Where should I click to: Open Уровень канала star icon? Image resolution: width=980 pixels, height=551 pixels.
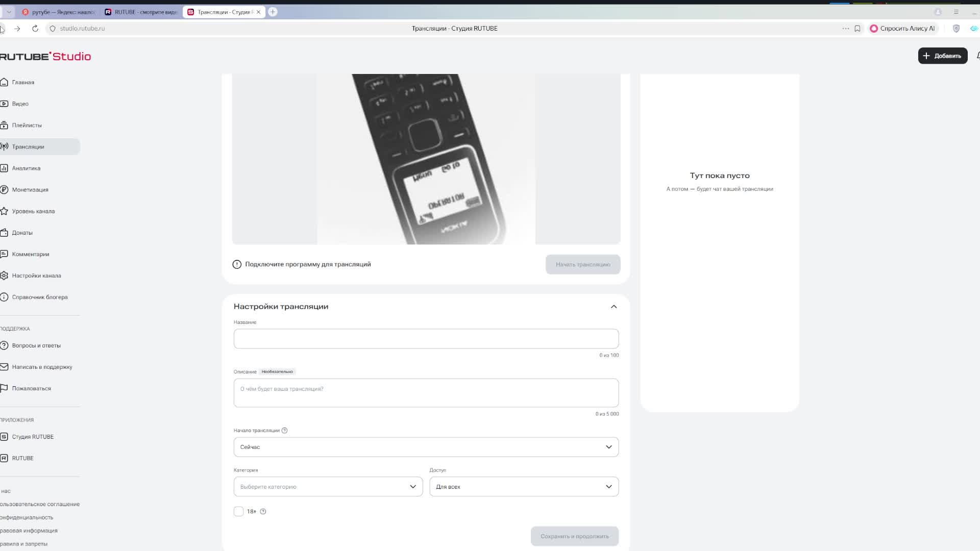point(4,211)
